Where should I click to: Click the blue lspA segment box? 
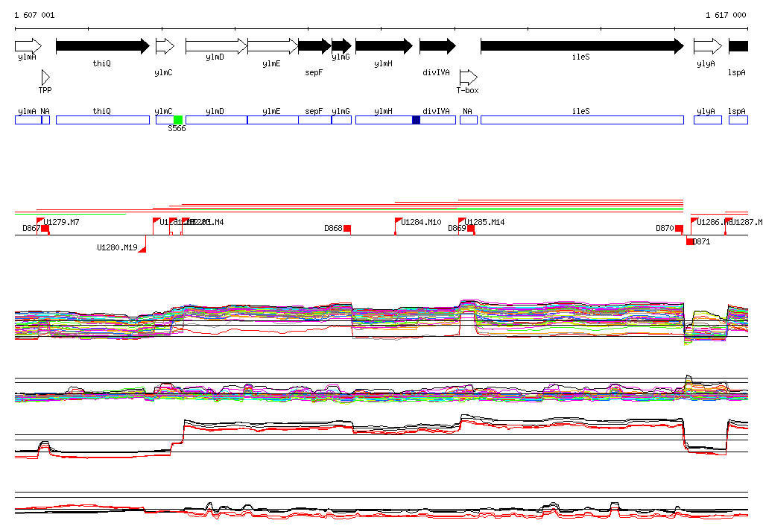coord(738,120)
